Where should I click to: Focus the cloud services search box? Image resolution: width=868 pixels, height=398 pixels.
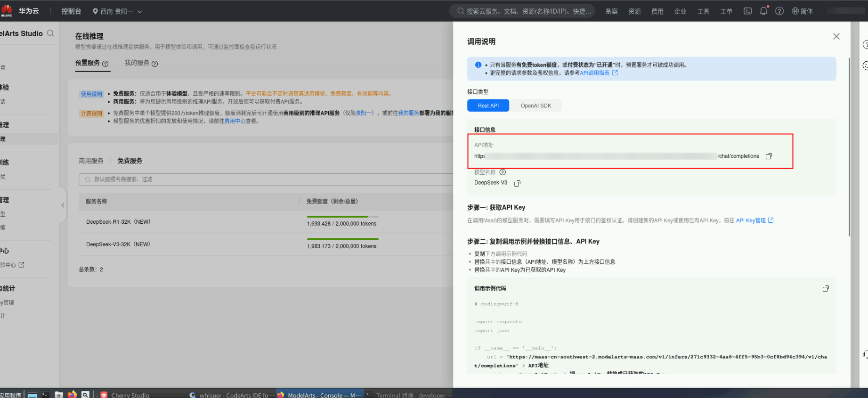[x=522, y=11]
